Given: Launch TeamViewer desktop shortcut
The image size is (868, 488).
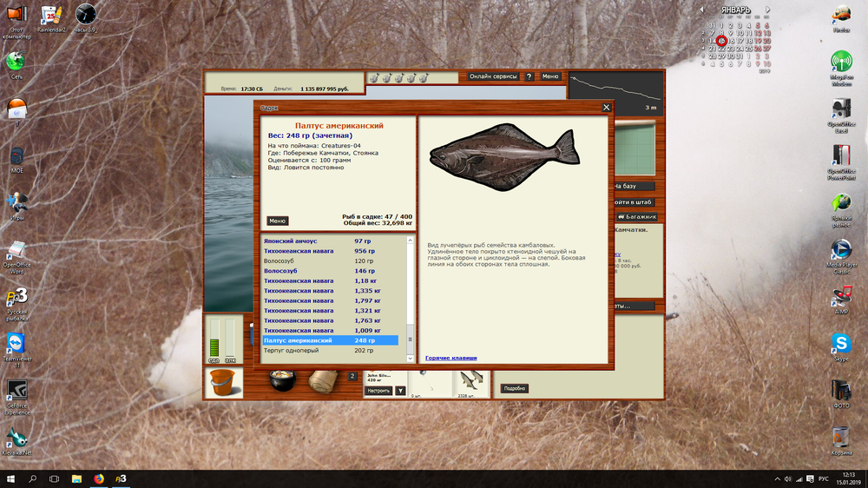Looking at the screenshot, I should pos(16,345).
